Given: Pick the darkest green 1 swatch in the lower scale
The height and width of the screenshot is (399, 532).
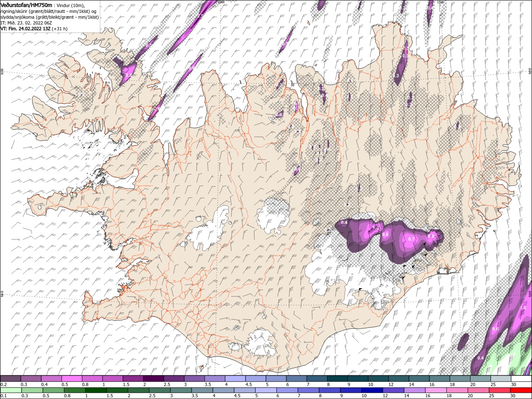Looking at the screenshot, I should pos(96,390).
